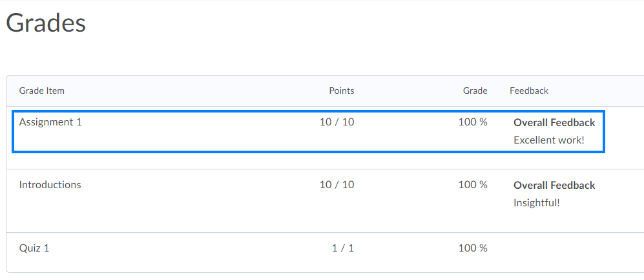
Task: Click the 100 % grade for Quiz 1
Action: point(473,248)
